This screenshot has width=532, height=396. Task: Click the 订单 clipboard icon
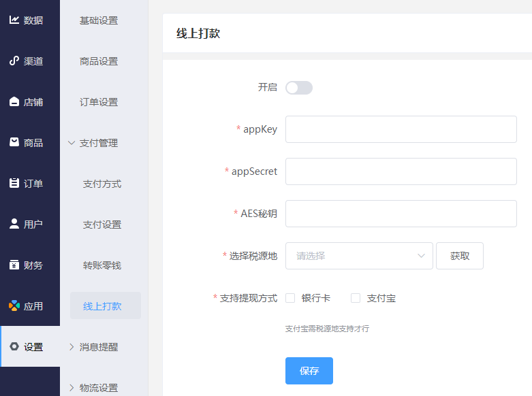pyautogui.click(x=14, y=183)
